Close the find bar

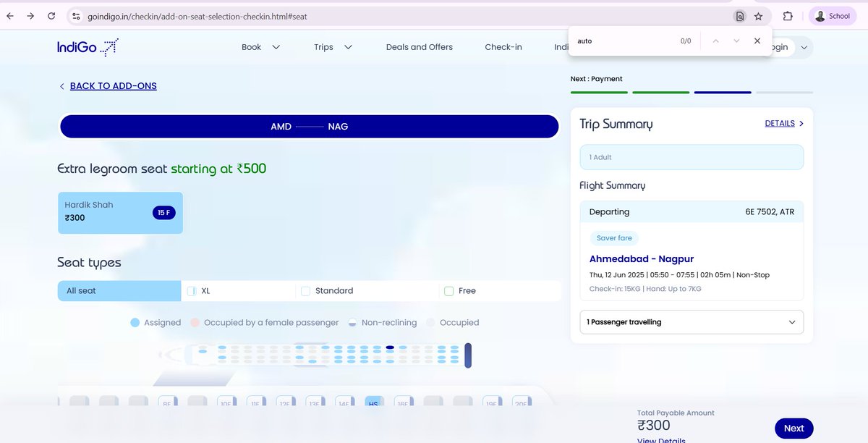[x=757, y=41]
